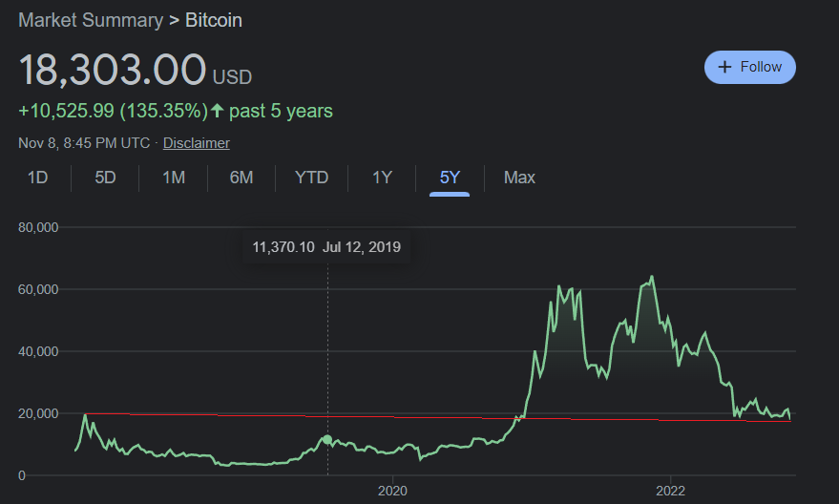
Task: Click the 40,000 y-axis label
Action: [38, 351]
